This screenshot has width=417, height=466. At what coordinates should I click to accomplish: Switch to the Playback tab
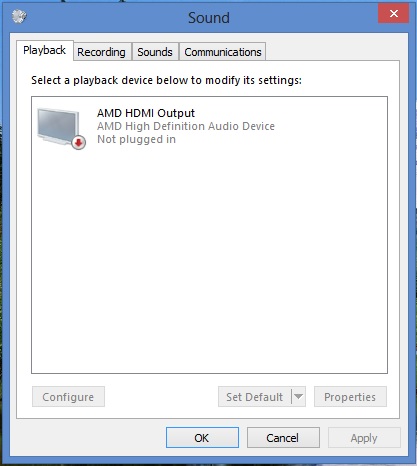coord(45,51)
